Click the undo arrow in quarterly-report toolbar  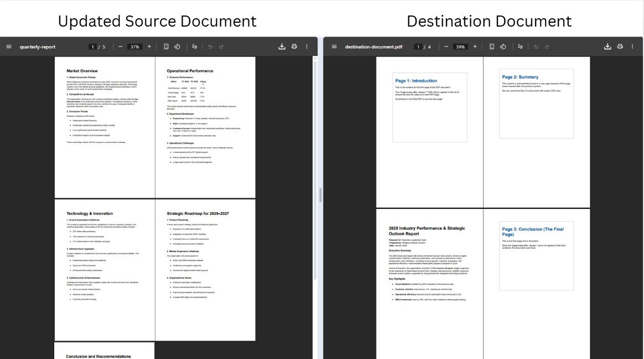click(x=211, y=47)
